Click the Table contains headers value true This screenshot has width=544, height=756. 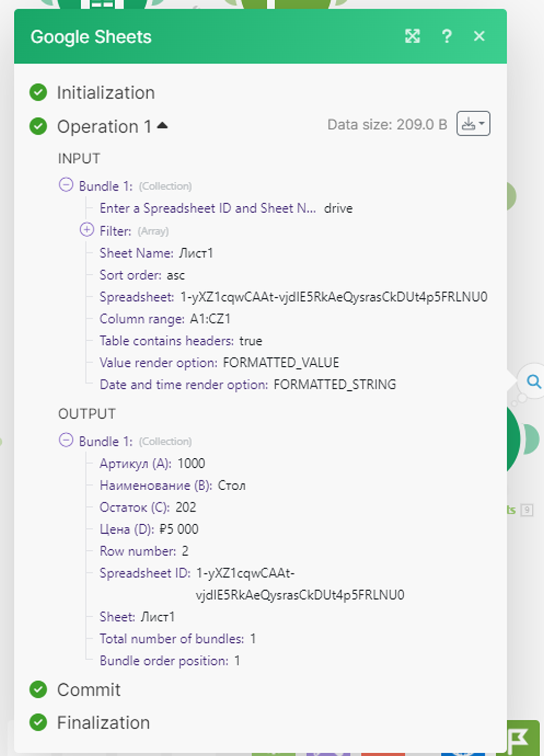point(251,341)
